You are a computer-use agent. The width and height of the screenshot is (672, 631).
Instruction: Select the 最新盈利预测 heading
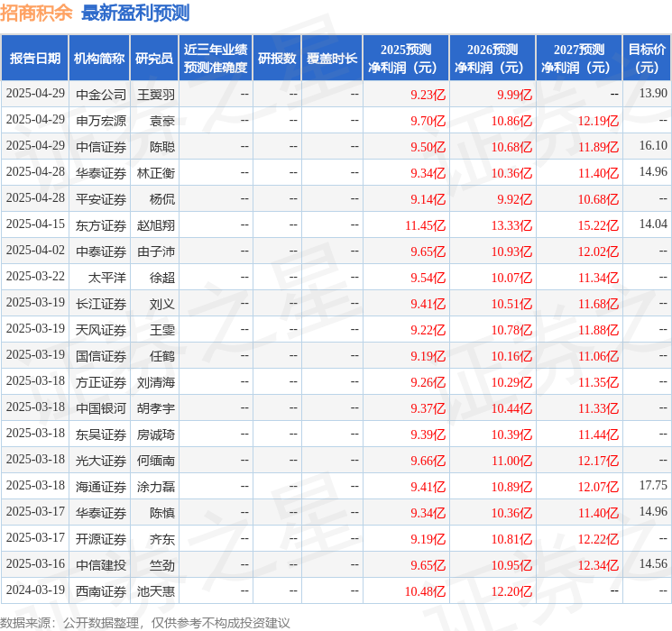tap(135, 14)
